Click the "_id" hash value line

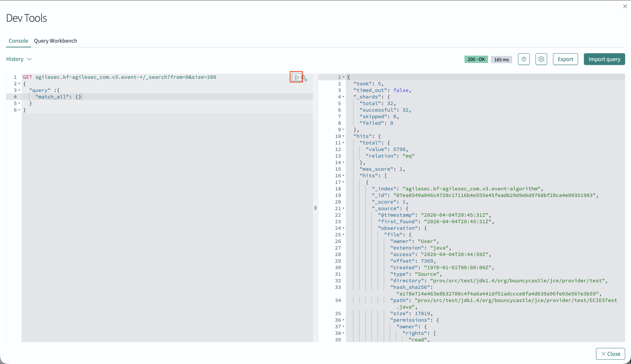pyautogui.click(x=485, y=195)
